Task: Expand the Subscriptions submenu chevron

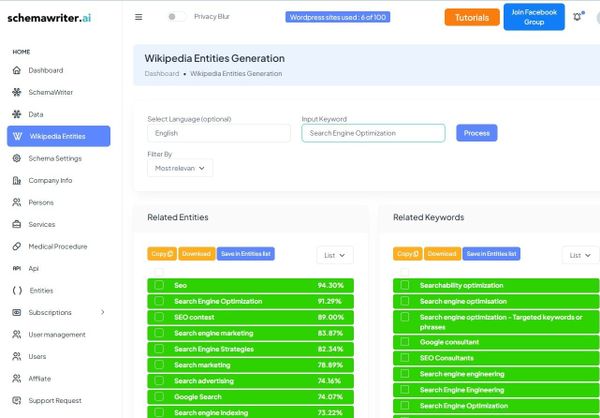Action: pyautogui.click(x=103, y=312)
